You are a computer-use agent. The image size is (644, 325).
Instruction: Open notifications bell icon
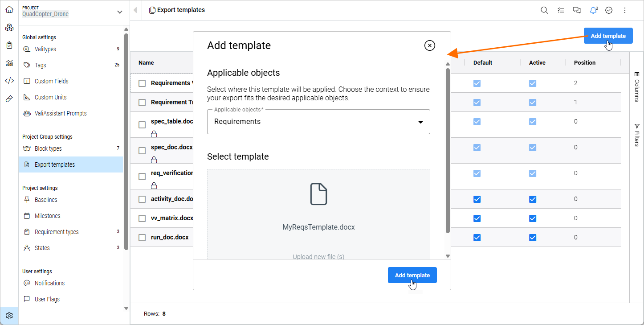click(593, 10)
